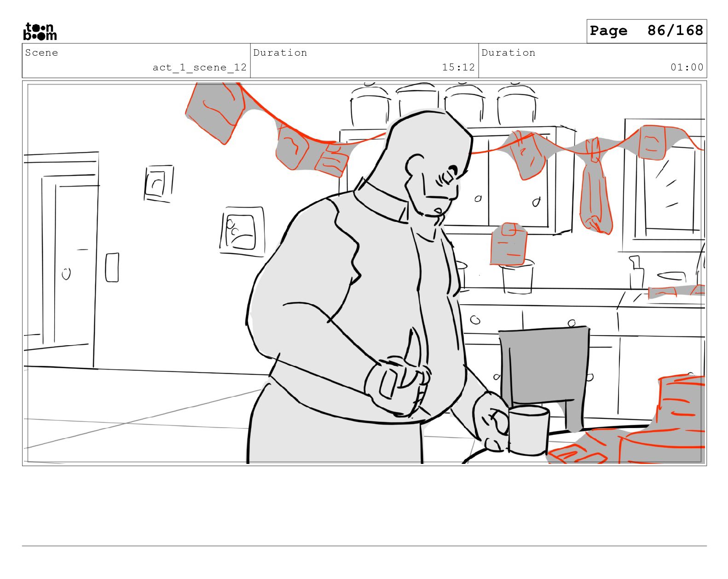Click the first 'Duration' label beside Scene

280,52
